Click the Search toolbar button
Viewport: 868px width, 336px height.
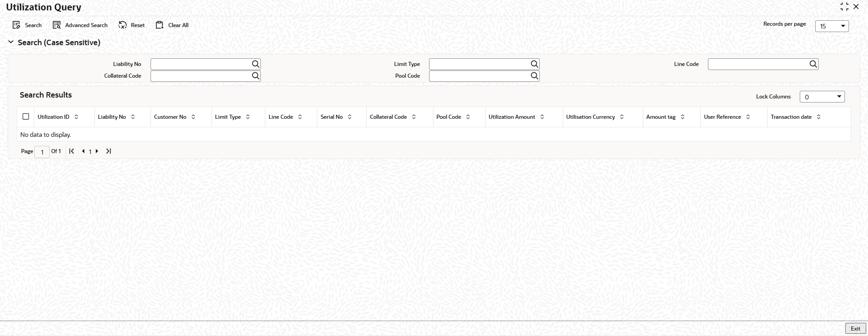pyautogui.click(x=27, y=25)
